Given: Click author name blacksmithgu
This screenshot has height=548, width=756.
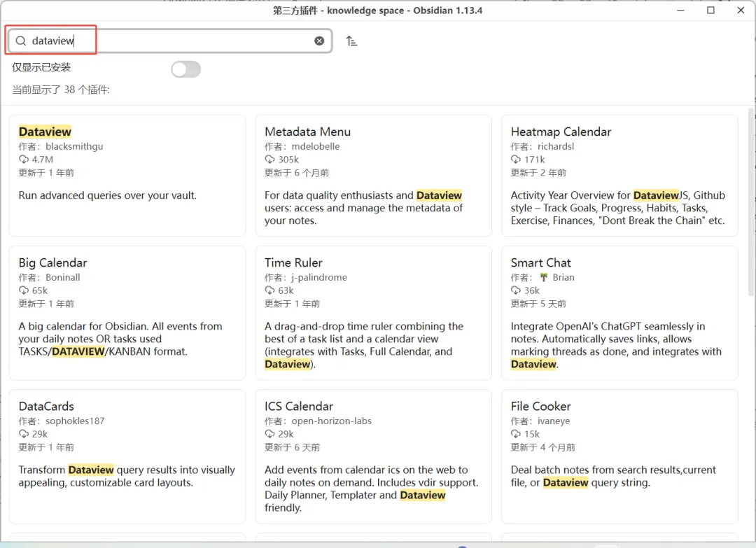Looking at the screenshot, I should click(74, 146).
